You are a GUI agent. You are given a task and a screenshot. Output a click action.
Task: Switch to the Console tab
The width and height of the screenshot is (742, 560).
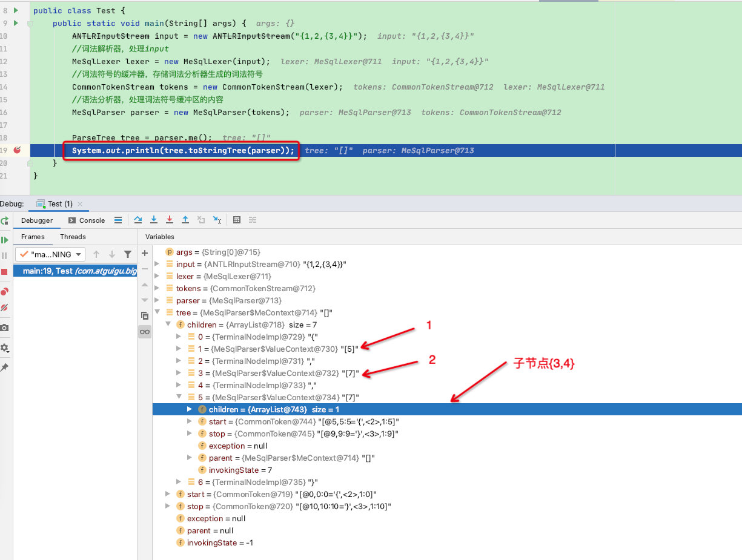click(x=87, y=220)
